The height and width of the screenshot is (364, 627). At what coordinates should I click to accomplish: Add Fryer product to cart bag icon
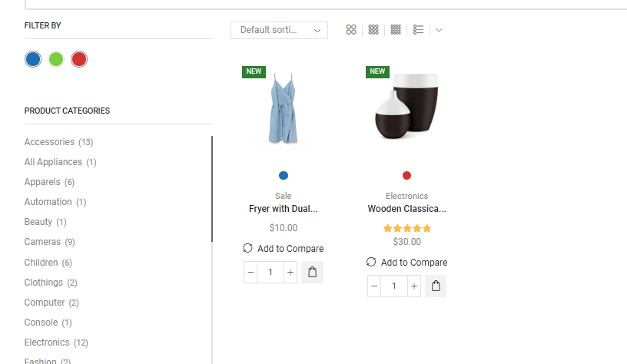tap(312, 272)
